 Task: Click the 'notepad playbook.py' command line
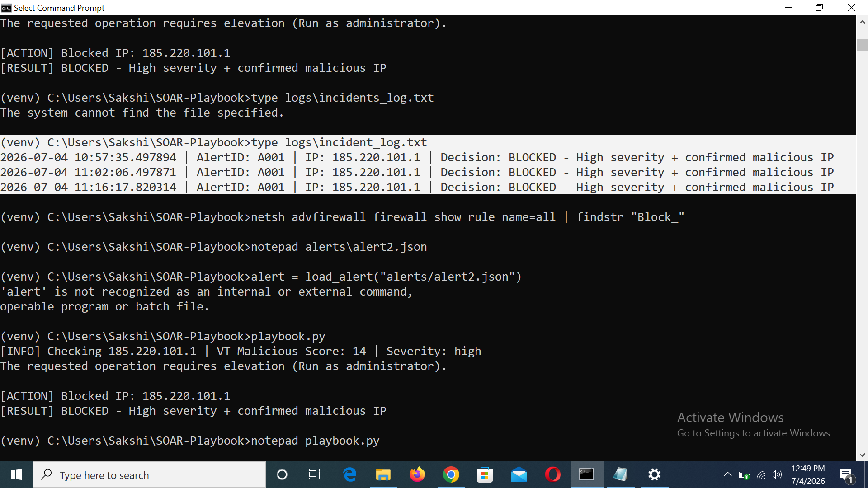[x=190, y=441]
